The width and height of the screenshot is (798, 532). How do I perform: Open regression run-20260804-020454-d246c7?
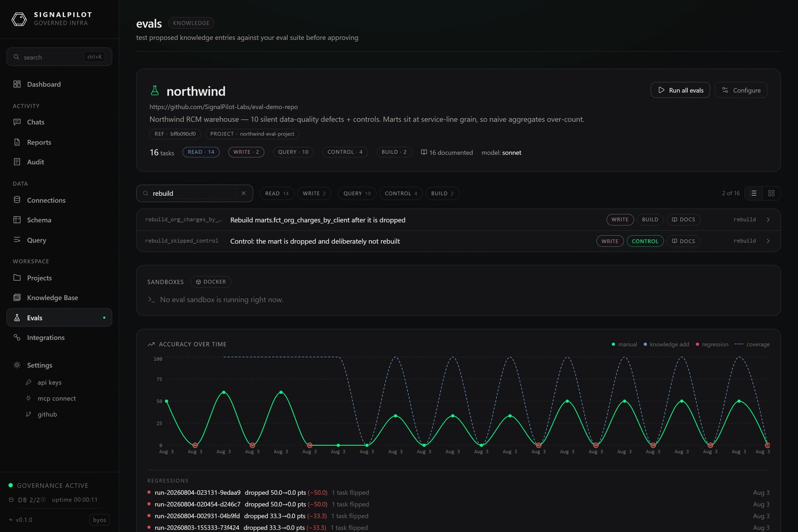point(197,504)
